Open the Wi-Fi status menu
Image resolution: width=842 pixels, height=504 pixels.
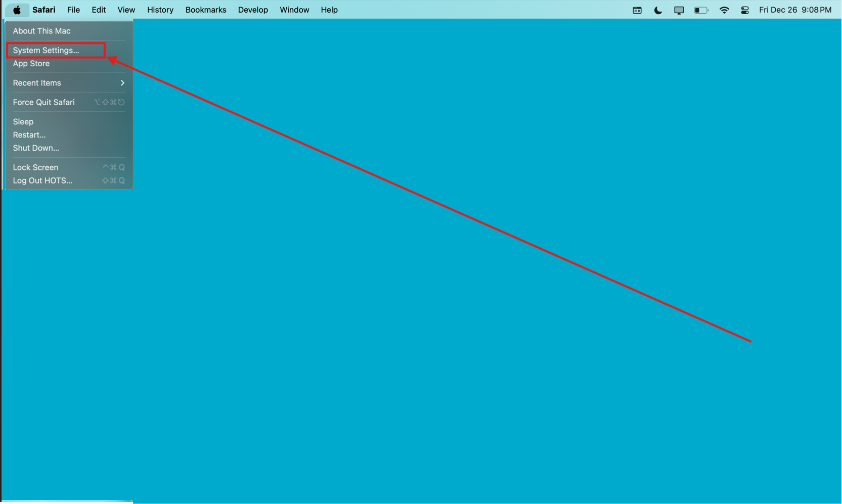724,10
